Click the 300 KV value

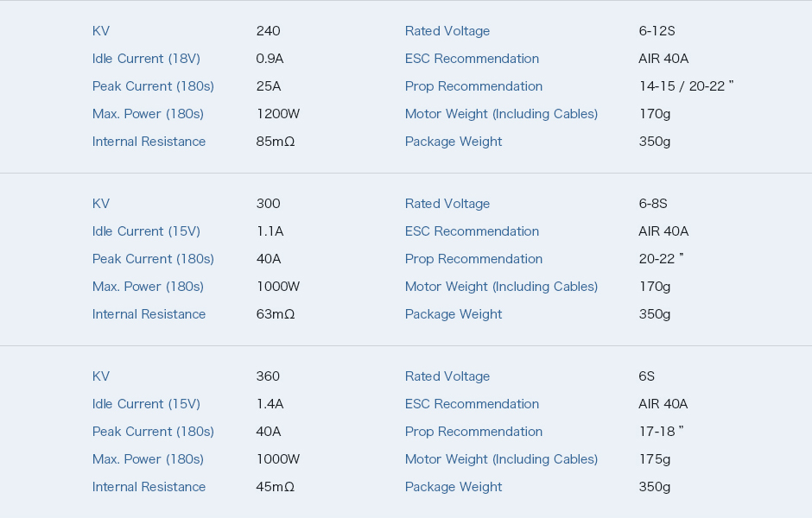(269, 204)
